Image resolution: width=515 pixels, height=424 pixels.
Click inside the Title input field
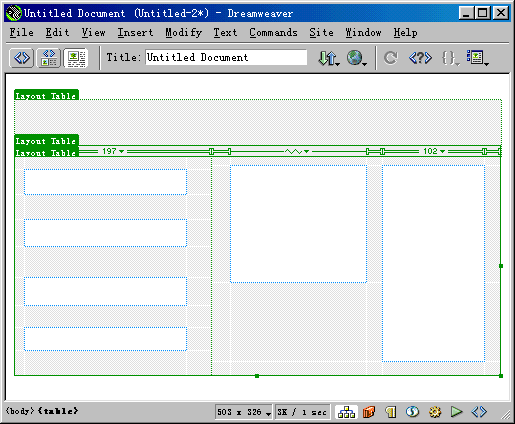point(226,57)
